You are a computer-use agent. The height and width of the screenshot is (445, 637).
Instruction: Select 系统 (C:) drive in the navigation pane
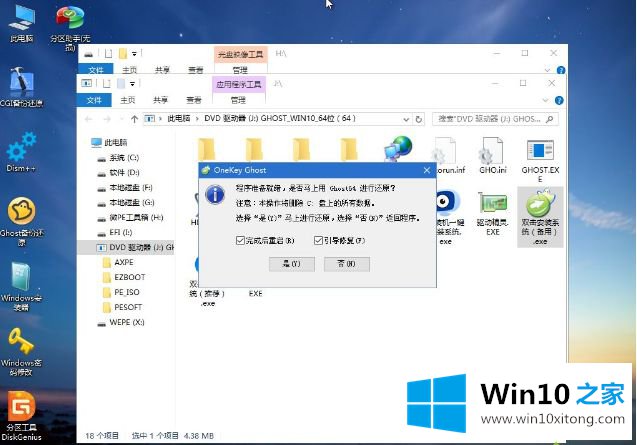pos(124,157)
